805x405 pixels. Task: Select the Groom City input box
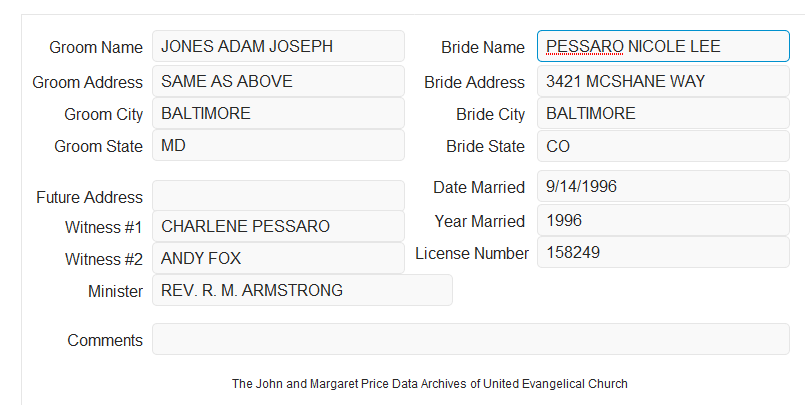coord(278,113)
